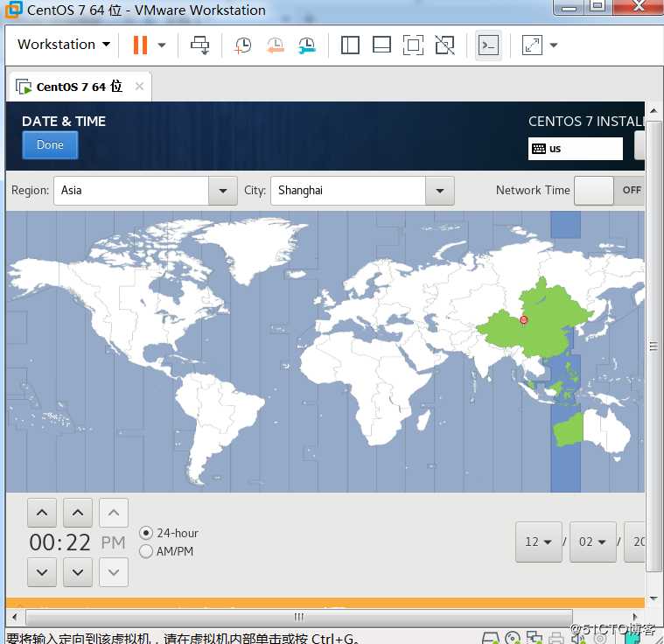Pause the virtual machine with orange button
The height and width of the screenshot is (644, 664).
click(140, 45)
